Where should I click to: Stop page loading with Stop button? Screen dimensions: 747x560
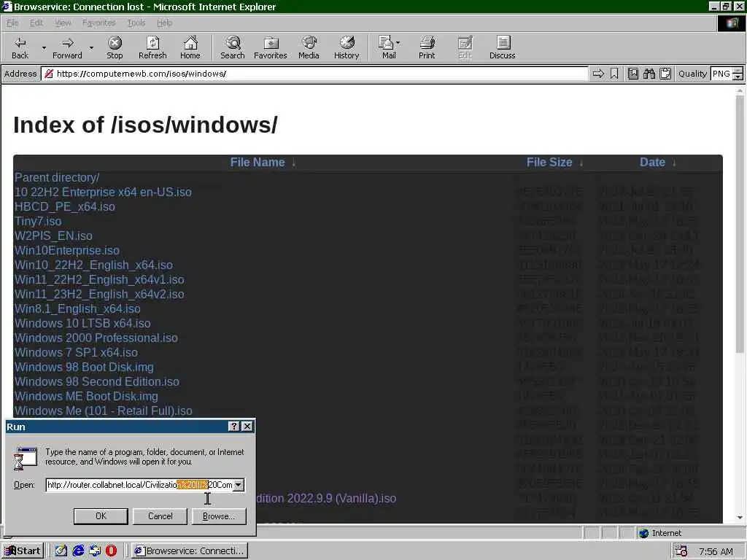(x=115, y=47)
